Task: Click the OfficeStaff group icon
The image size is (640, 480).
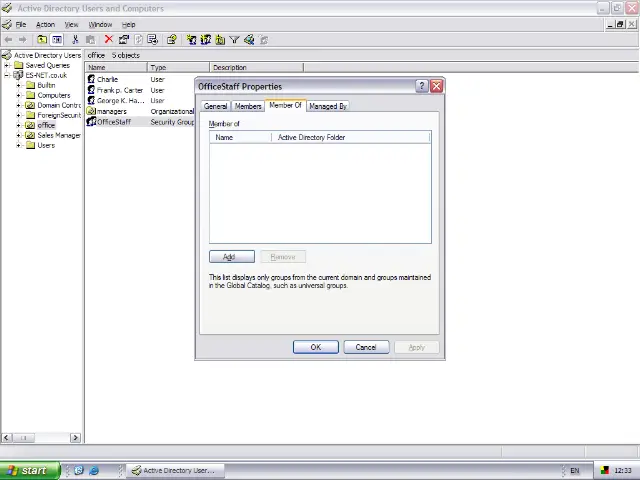Action: pyautogui.click(x=91, y=122)
